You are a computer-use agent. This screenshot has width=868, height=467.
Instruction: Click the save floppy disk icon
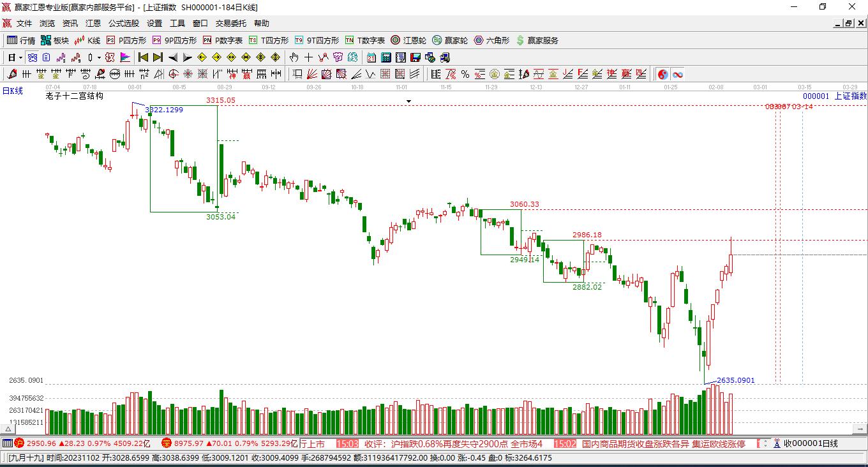tap(415, 57)
